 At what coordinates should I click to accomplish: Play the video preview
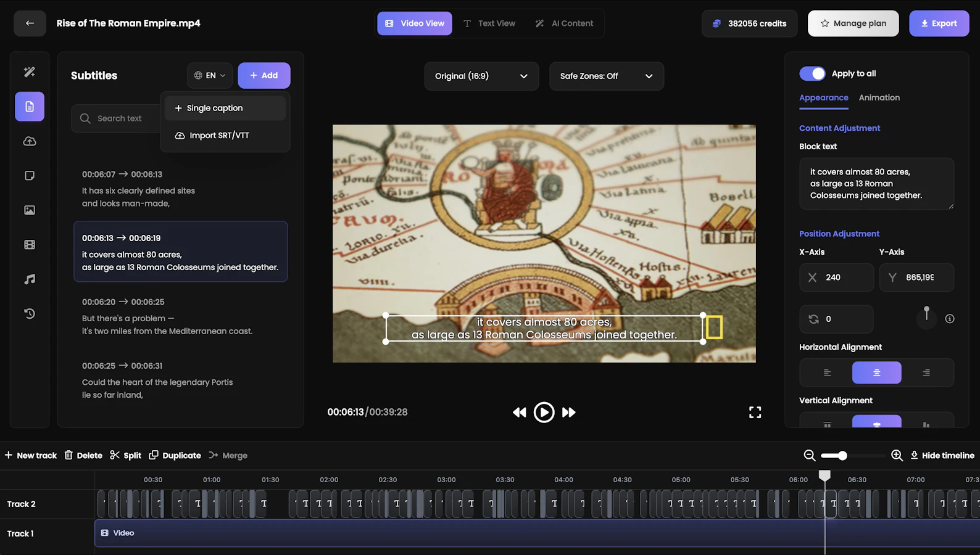pos(544,412)
